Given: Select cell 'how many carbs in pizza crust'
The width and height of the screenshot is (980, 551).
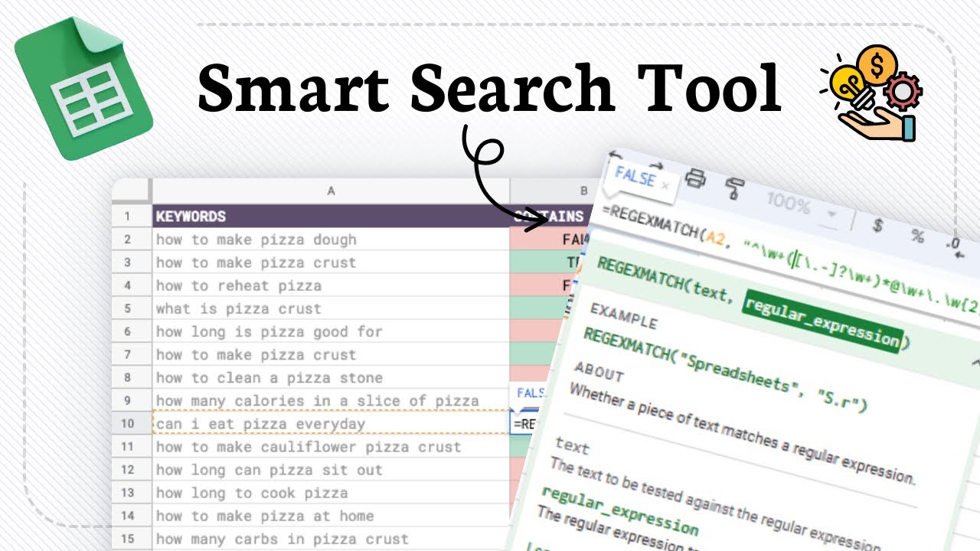Looking at the screenshot, I should tap(331, 538).
